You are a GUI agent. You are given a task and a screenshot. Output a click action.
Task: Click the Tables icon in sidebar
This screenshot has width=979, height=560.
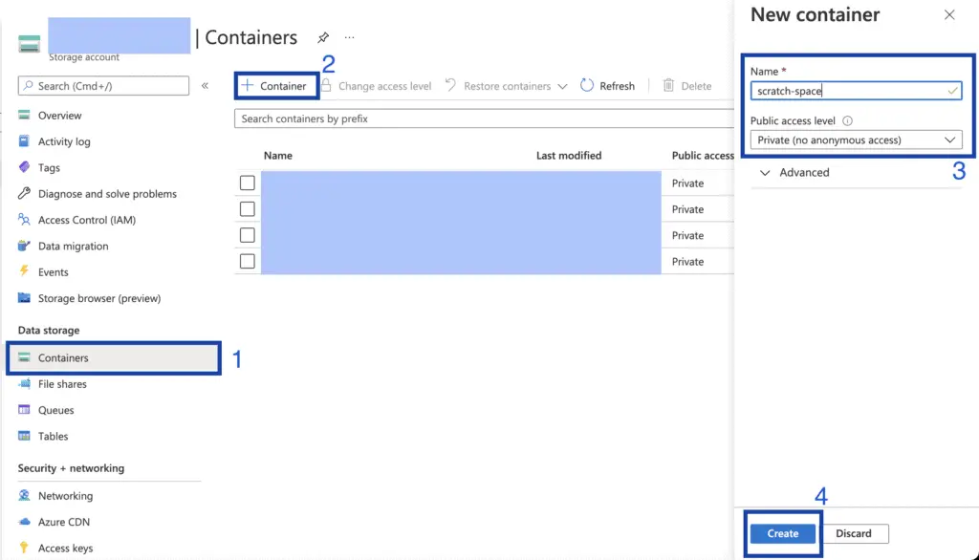point(24,436)
